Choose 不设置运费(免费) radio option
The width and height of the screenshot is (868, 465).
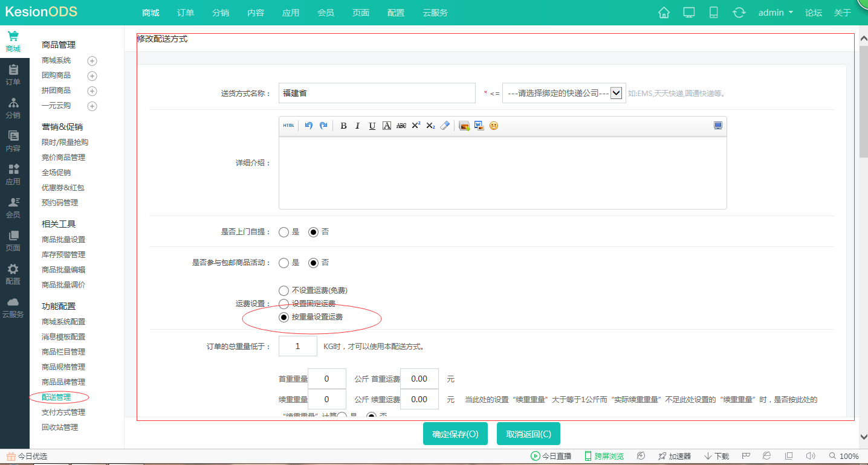[283, 290]
